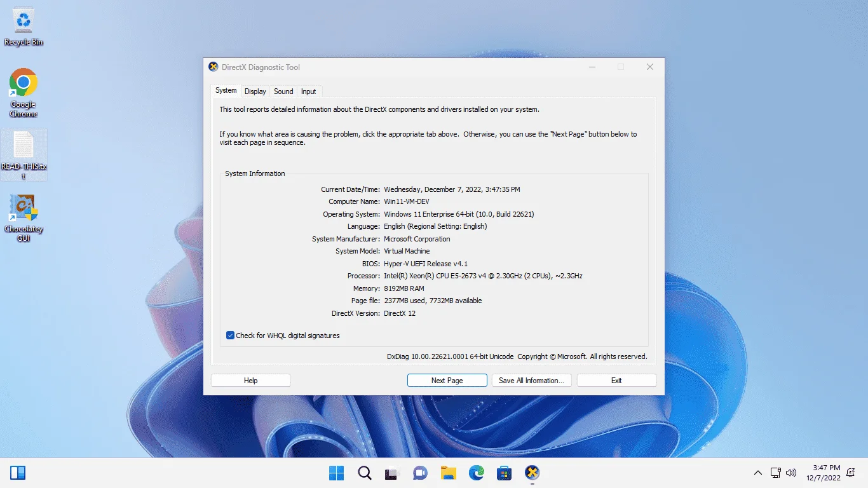Click the 8192MB RAM memory value
This screenshot has height=488, width=868.
coord(404,288)
